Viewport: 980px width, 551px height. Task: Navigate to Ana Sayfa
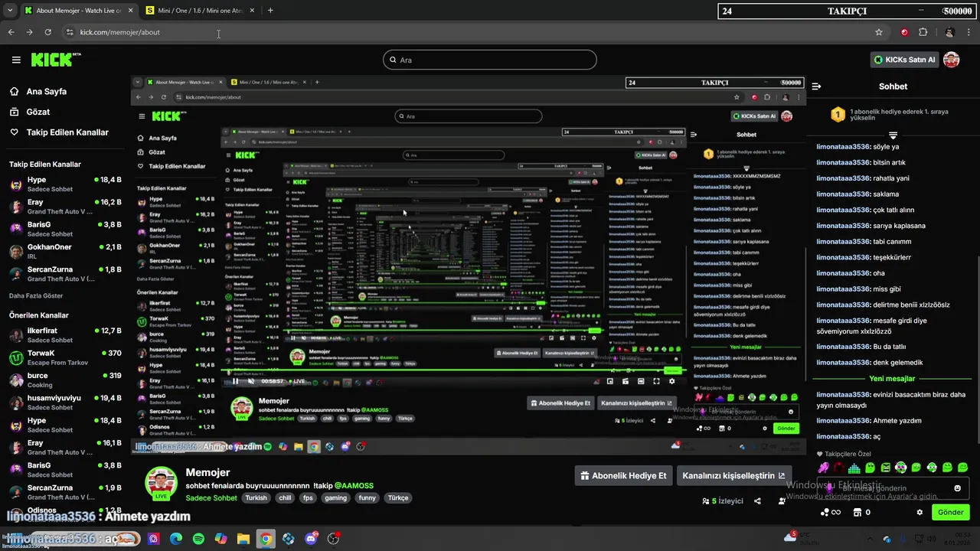coord(46,91)
